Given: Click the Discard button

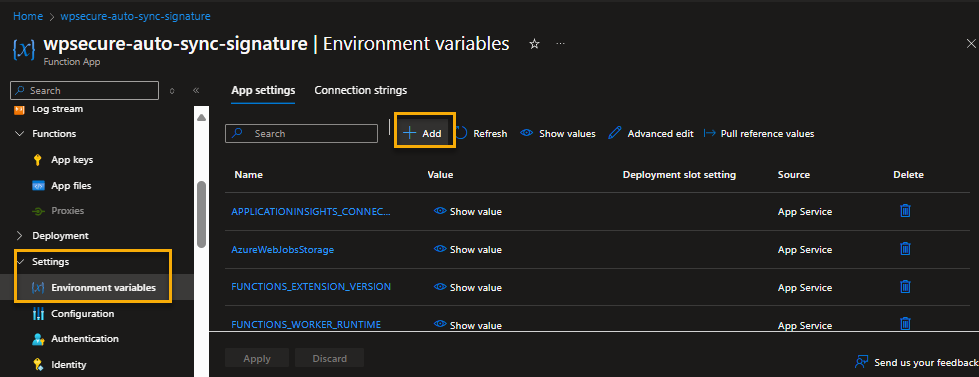Looking at the screenshot, I should (329, 358).
